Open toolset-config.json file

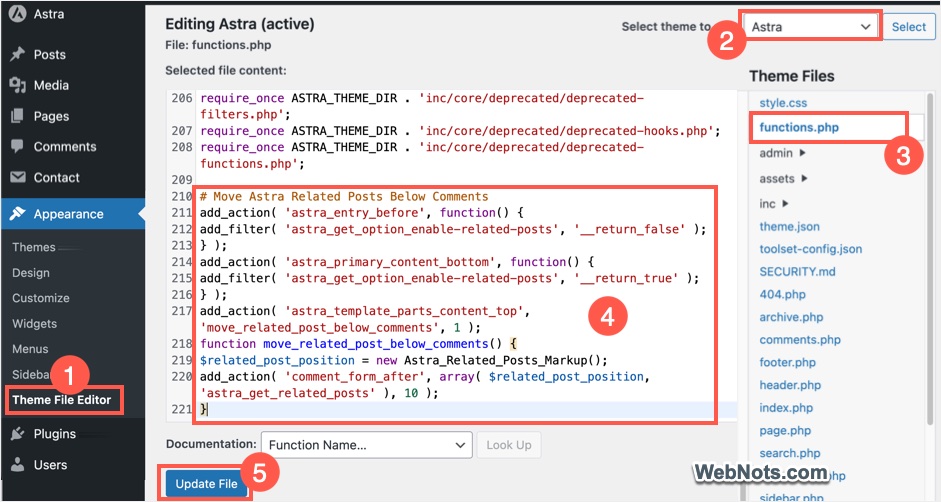(811, 249)
